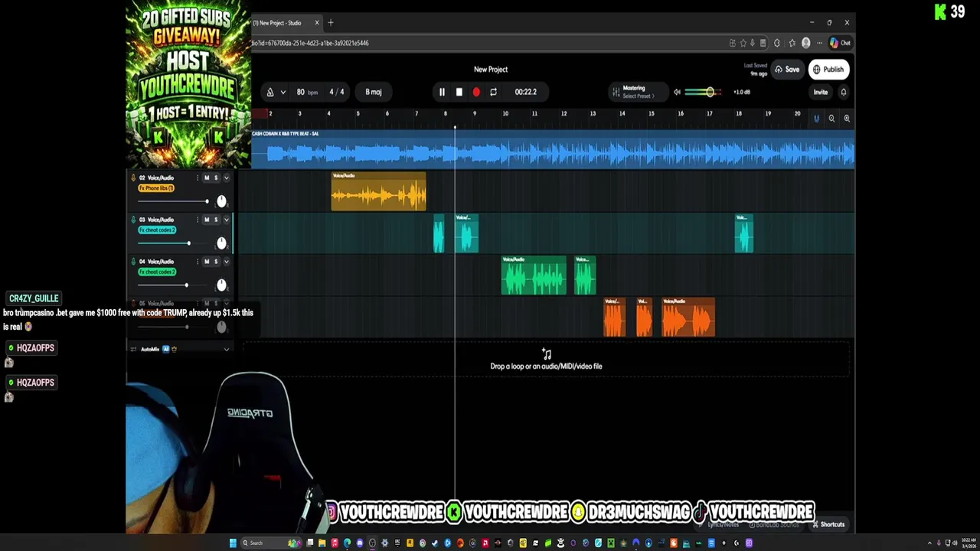This screenshot has width=980, height=551.
Task: Click track 02 pan knob
Action: point(221,201)
